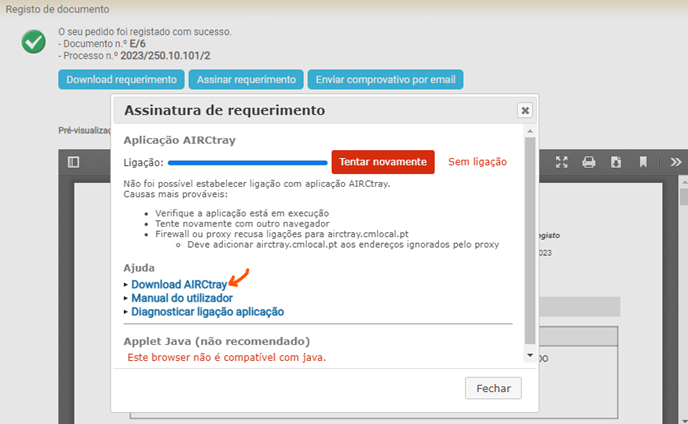The height and width of the screenshot is (424, 688).
Task: Click Tentar novamente button
Action: pos(383,162)
